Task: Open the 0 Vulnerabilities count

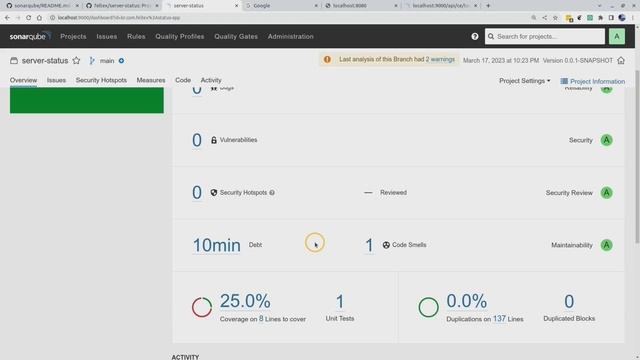Action: pos(197,140)
